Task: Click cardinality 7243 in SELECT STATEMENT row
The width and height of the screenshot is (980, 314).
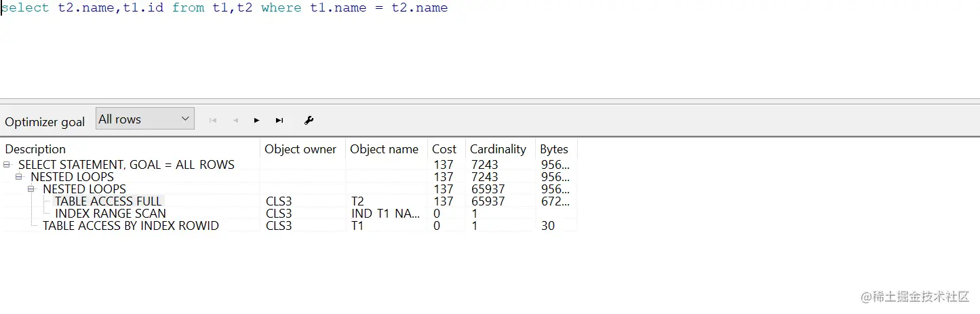Action: pos(484,165)
